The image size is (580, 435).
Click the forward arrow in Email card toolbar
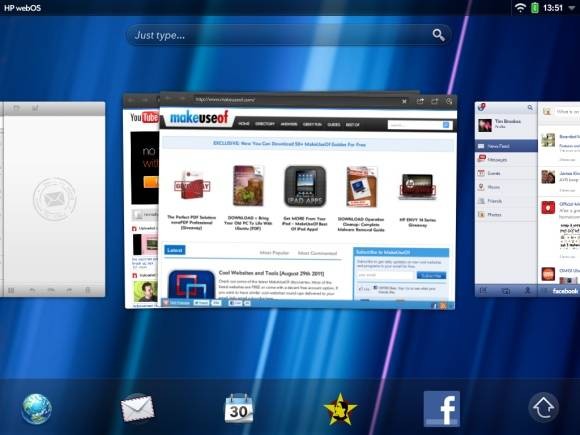pyautogui.click(x=69, y=290)
